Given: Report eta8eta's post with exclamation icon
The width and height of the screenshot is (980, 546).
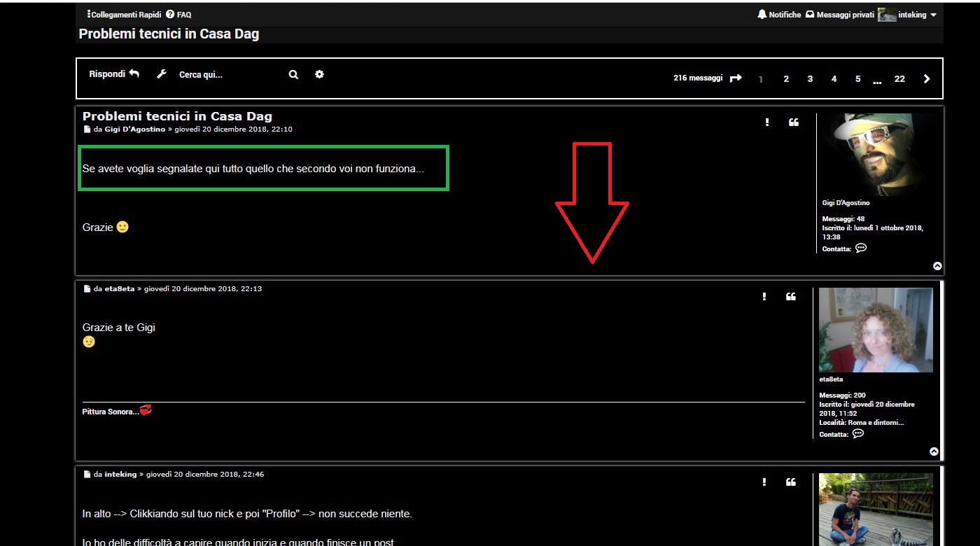Looking at the screenshot, I should coord(764,297).
